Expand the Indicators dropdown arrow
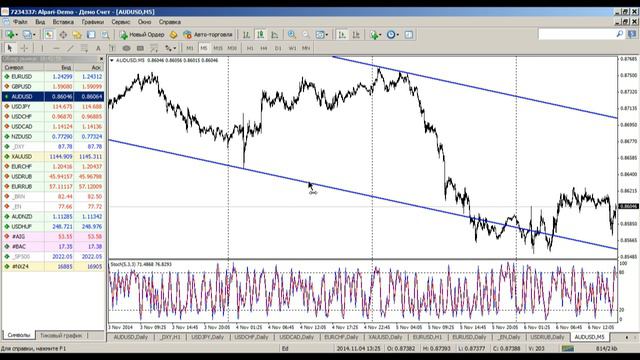The height and width of the screenshot is (360, 640). (x=380, y=35)
